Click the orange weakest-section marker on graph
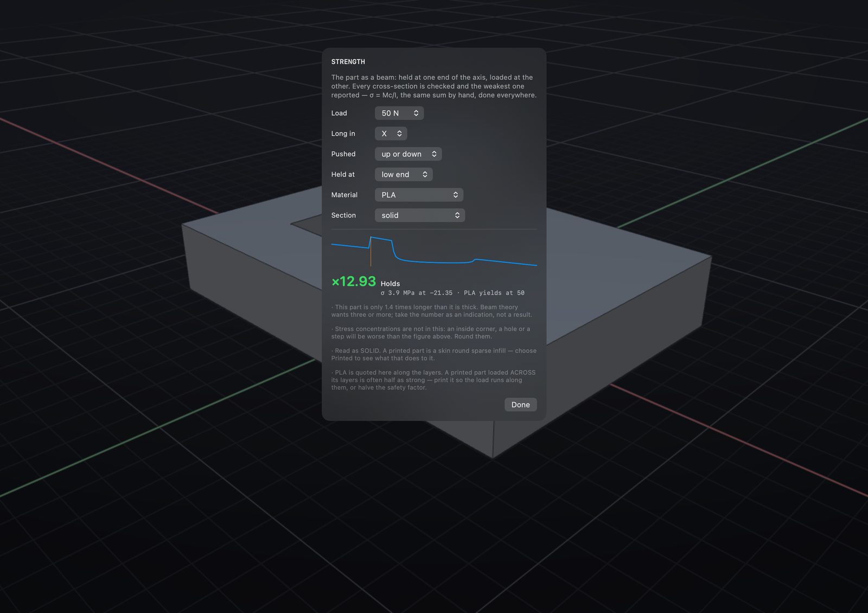The image size is (868, 613). [371, 252]
